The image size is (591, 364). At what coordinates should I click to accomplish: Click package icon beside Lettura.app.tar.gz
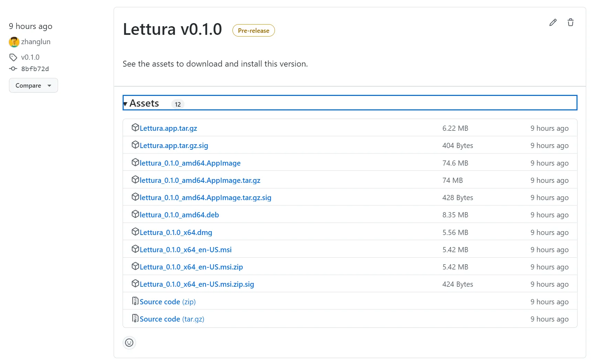pyautogui.click(x=135, y=128)
